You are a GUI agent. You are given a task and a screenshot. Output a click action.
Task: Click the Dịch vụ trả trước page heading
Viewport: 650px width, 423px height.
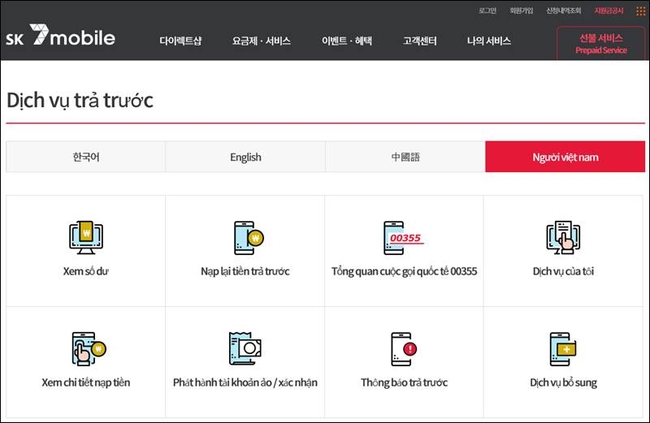(x=80, y=101)
